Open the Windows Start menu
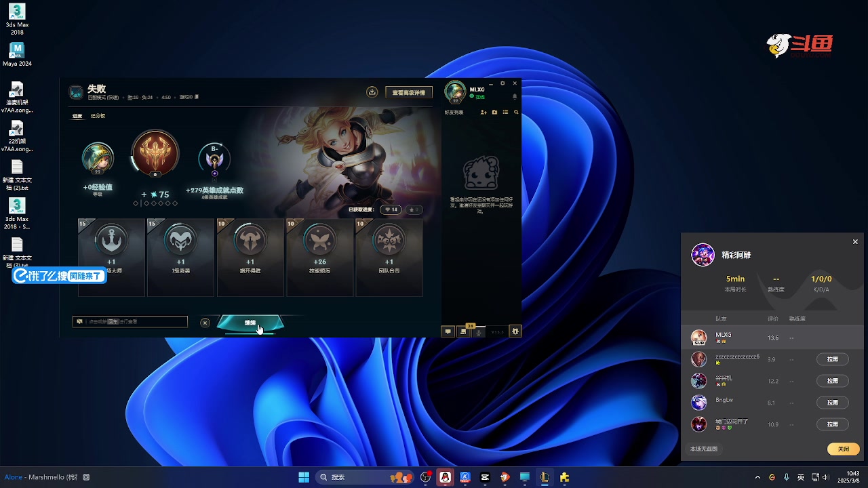This screenshot has height=488, width=868. pos(304,477)
